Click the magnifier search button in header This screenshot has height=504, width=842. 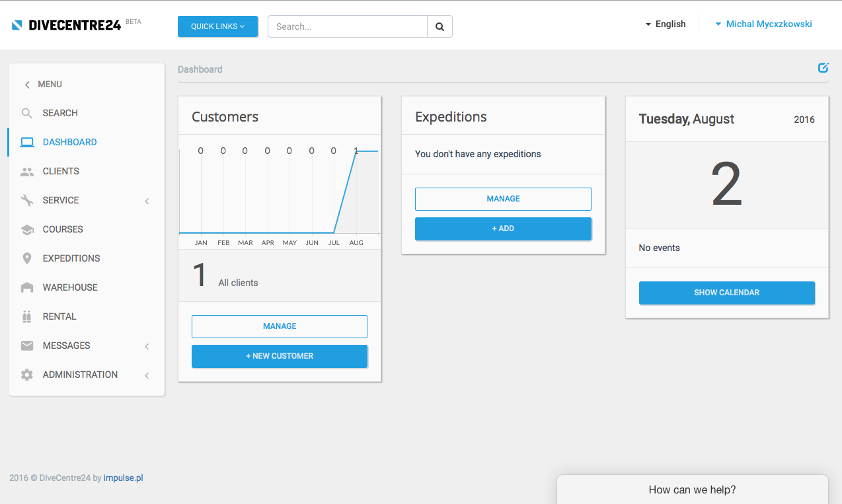coord(440,27)
